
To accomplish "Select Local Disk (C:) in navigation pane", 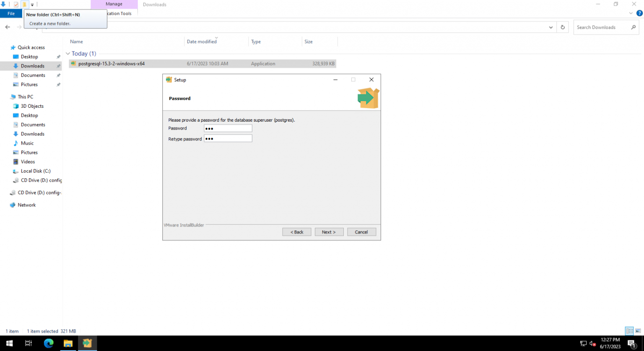I will pos(36,171).
